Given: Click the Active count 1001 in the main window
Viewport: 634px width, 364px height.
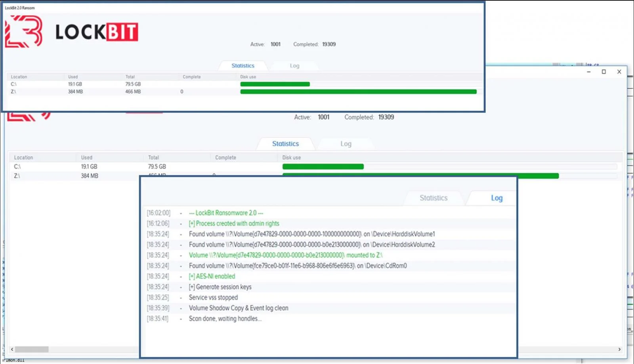Looking at the screenshot, I should [323, 117].
